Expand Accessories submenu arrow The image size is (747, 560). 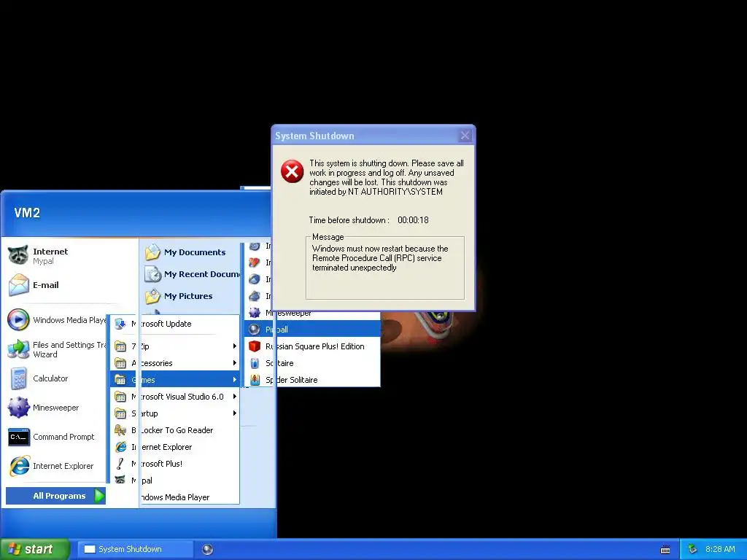[234, 363]
